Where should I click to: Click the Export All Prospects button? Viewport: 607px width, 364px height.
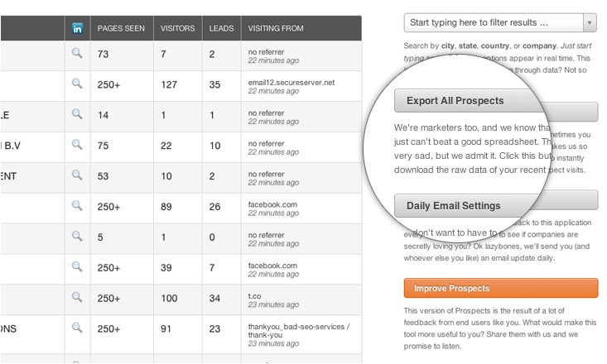(496, 101)
